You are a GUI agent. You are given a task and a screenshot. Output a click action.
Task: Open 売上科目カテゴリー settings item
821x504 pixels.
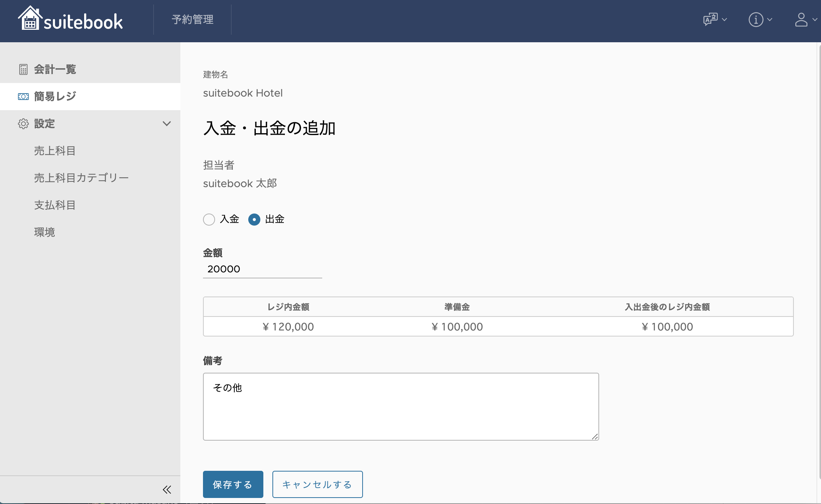click(81, 178)
